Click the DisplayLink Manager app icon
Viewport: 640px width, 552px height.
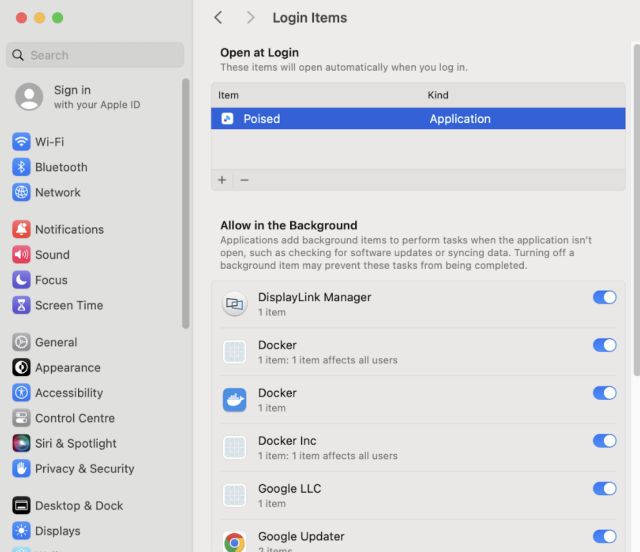234,304
